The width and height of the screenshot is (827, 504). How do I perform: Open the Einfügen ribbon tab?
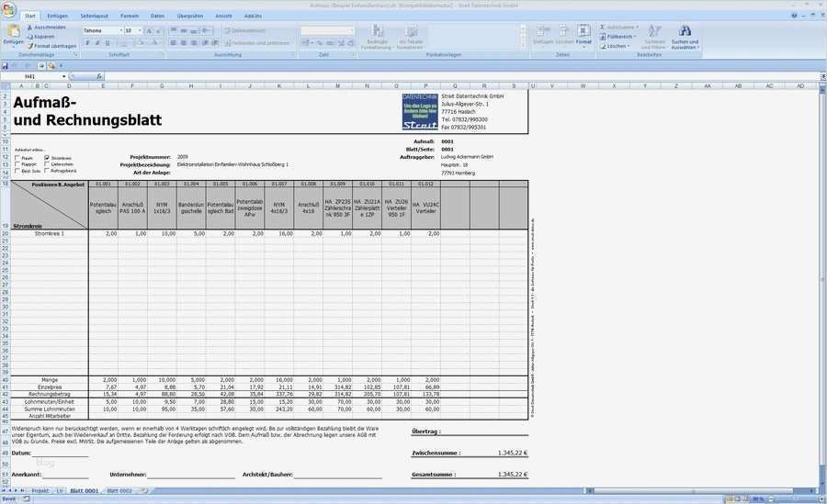click(x=58, y=17)
